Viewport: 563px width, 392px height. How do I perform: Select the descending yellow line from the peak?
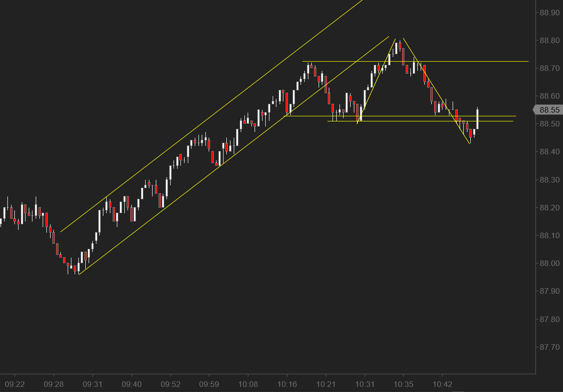point(436,91)
